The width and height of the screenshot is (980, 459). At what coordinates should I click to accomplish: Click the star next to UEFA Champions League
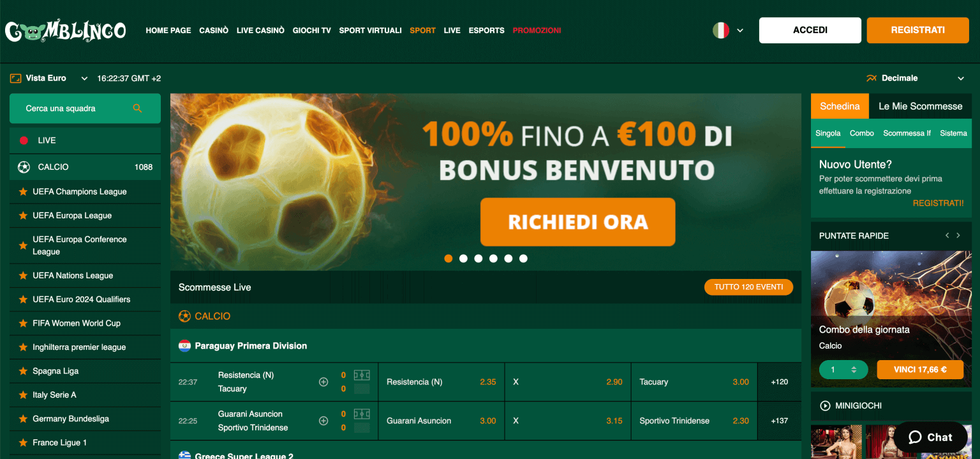[x=23, y=192]
